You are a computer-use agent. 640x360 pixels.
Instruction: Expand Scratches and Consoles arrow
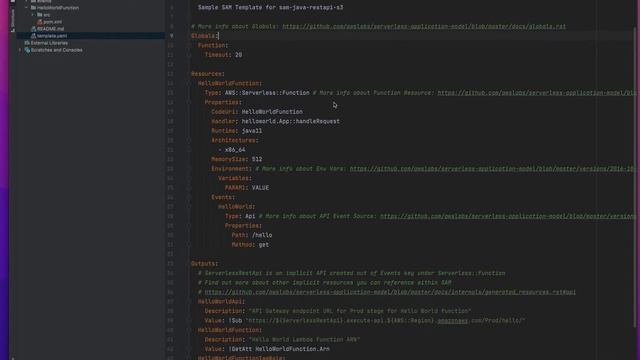(x=20, y=50)
